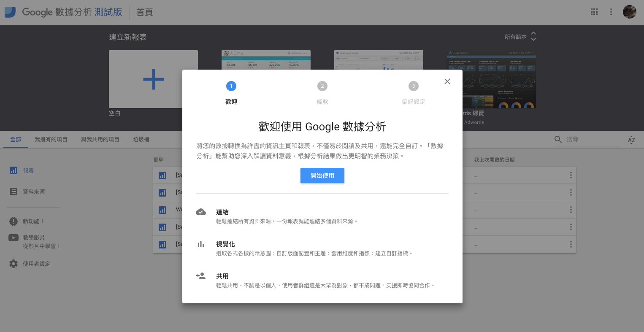Click the 搜尋 search input field
Viewport: 644px width, 332px height.
(x=593, y=139)
